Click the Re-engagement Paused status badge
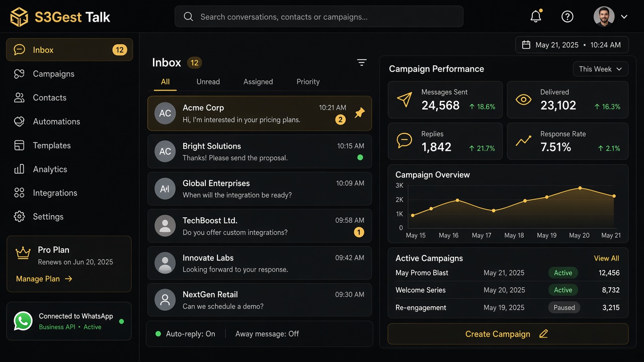Image resolution: width=644 pixels, height=362 pixels. (x=564, y=308)
